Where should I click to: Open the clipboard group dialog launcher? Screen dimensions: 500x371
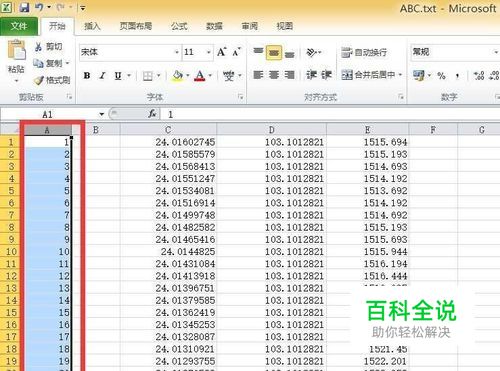(69, 97)
